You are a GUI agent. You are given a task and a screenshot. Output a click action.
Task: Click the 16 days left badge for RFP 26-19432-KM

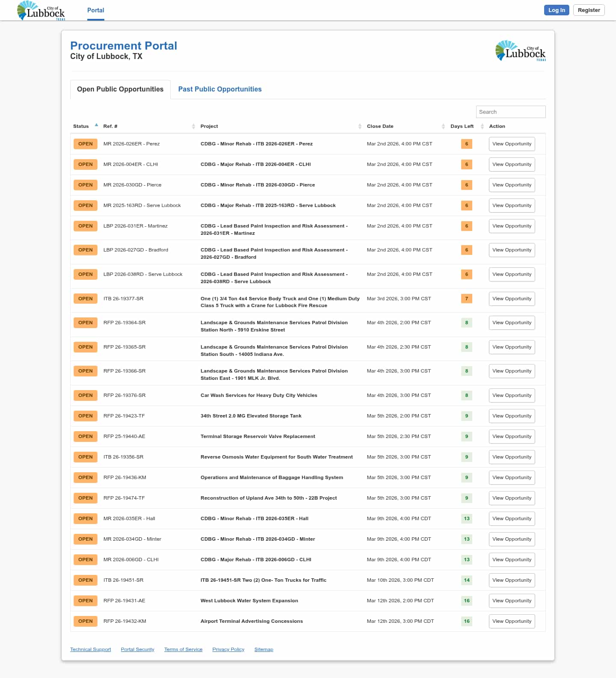[467, 621]
